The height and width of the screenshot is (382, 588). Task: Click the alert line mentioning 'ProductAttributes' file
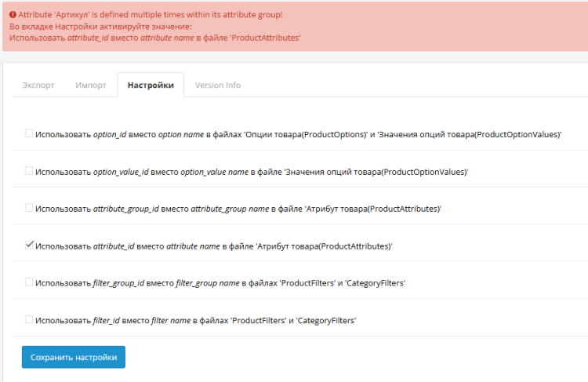click(155, 38)
